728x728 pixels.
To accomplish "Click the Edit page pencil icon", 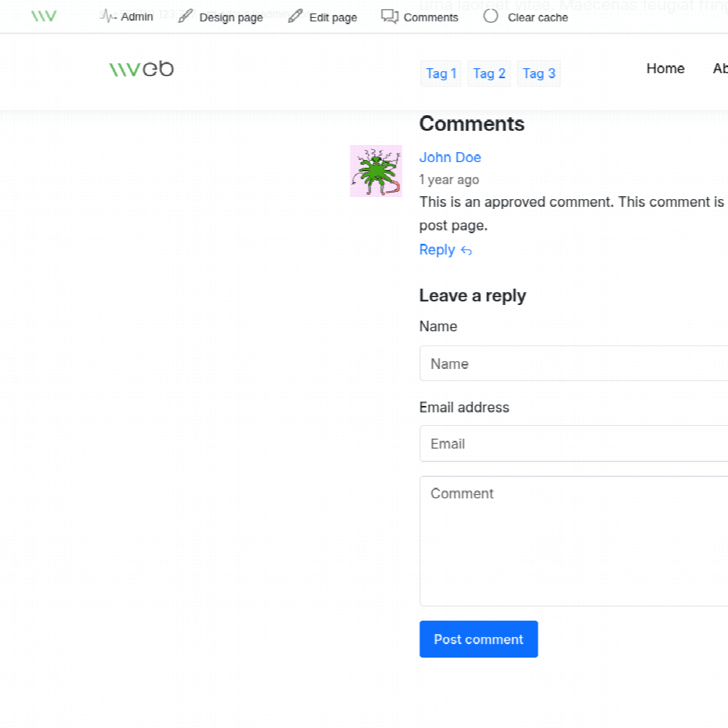I will [x=295, y=16].
